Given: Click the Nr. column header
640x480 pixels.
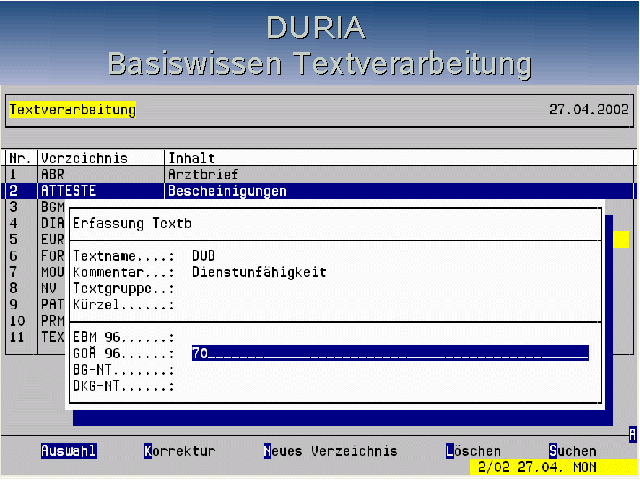Looking at the screenshot, I should coord(20,158).
